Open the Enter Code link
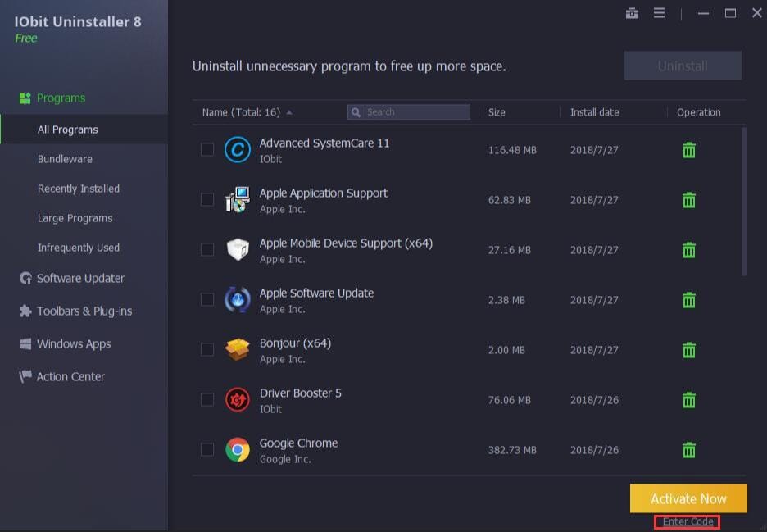Screen dimensions: 767x532 pyautogui.click(x=688, y=521)
